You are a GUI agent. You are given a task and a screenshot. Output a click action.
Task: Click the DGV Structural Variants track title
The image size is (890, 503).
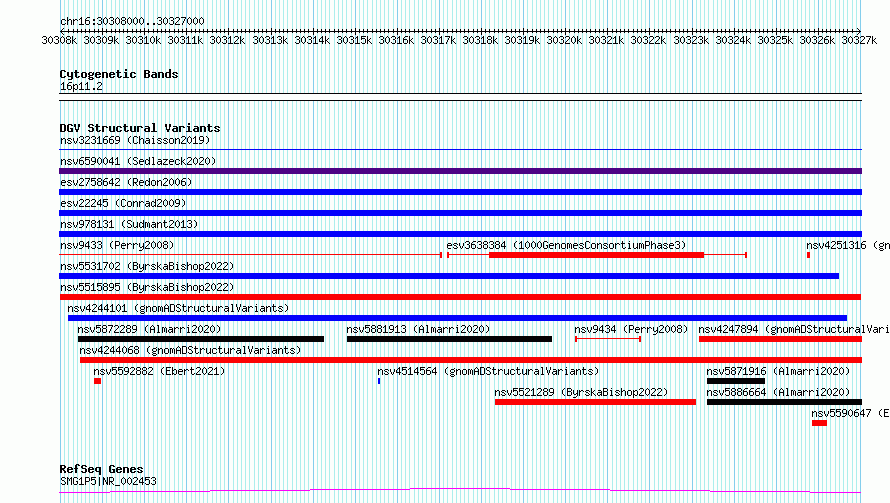coord(140,128)
